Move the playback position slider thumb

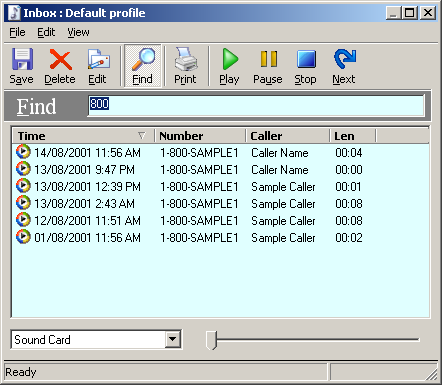click(x=211, y=340)
